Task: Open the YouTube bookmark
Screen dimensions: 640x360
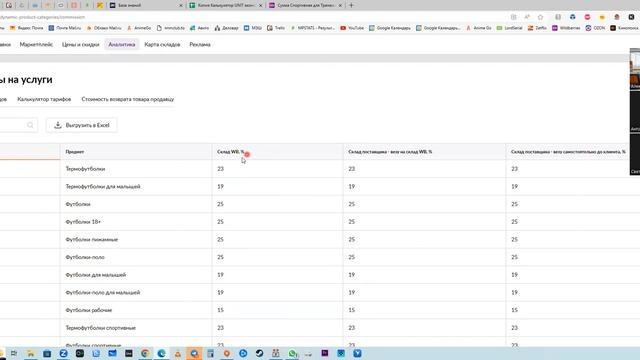Action: click(x=352, y=28)
